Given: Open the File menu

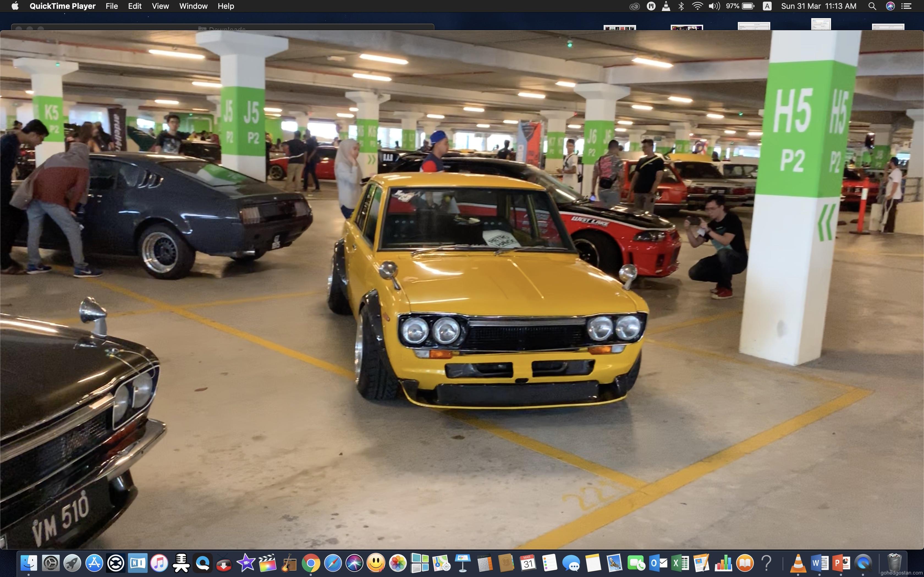Looking at the screenshot, I should click(111, 6).
